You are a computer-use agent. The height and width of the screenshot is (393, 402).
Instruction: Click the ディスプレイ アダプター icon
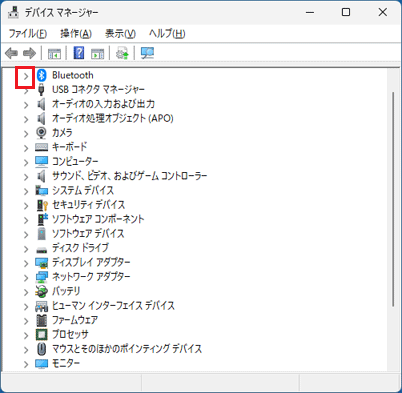click(41, 263)
